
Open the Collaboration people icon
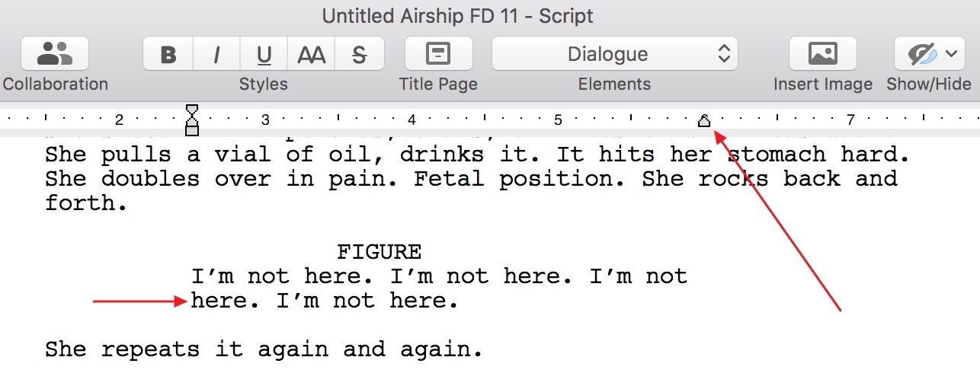point(54,54)
